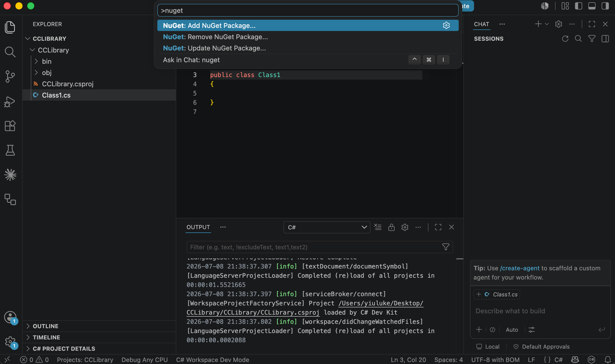Click the Auto model picker button
Viewport: 615px width, 364px height.
pyautogui.click(x=512, y=330)
